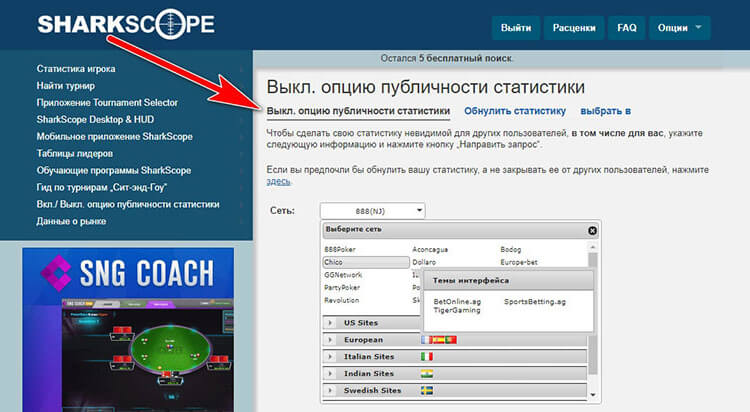750x412 pixels.
Task: Choose SportsBetting.ag in the popup
Action: 535,301
